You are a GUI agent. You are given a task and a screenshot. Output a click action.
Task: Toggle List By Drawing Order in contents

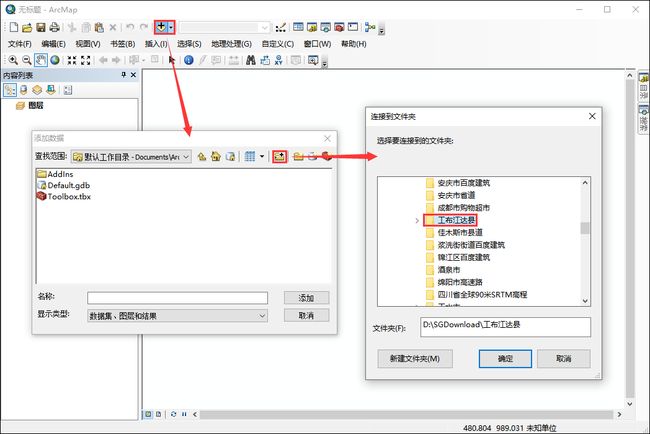(10, 90)
